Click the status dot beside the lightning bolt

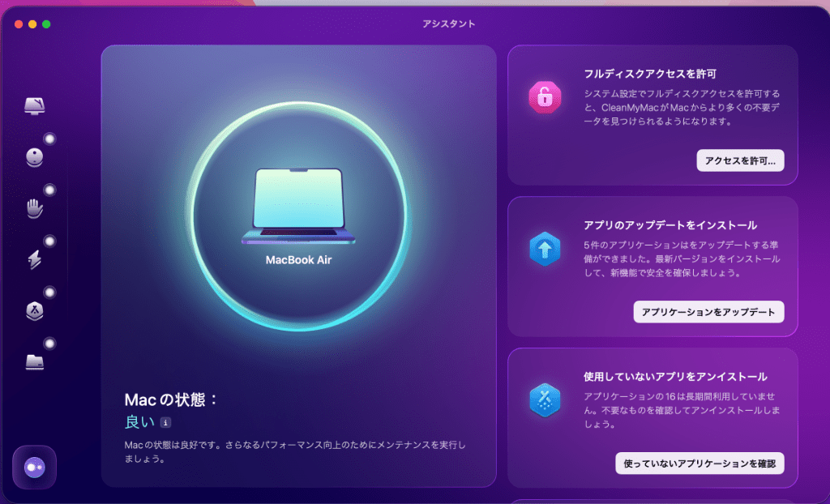49,241
